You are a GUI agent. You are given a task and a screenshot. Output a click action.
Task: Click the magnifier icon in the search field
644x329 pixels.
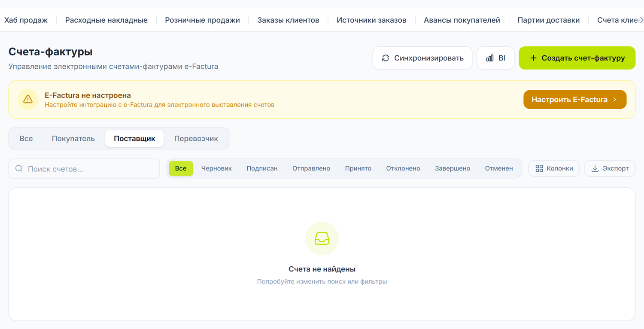click(19, 168)
